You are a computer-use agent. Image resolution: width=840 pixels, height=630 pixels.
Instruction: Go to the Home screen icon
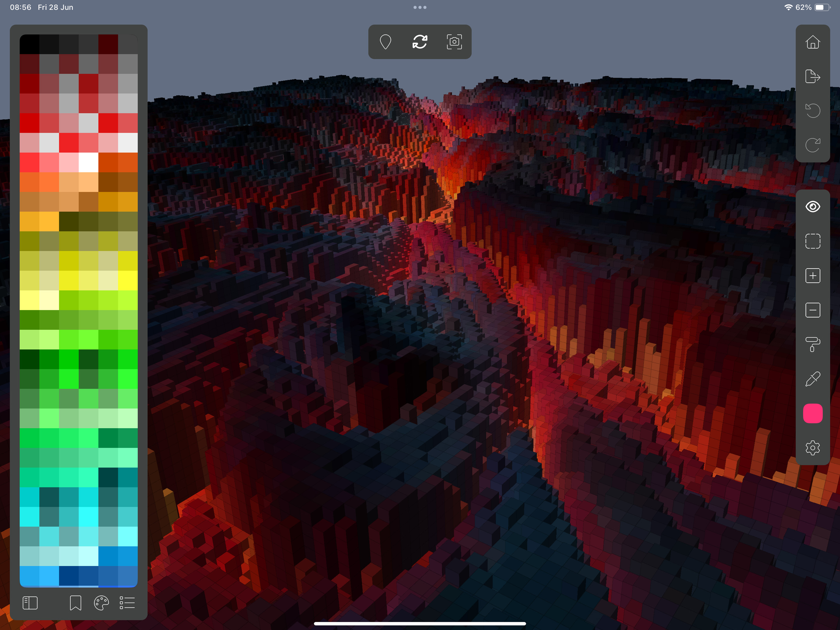(813, 42)
